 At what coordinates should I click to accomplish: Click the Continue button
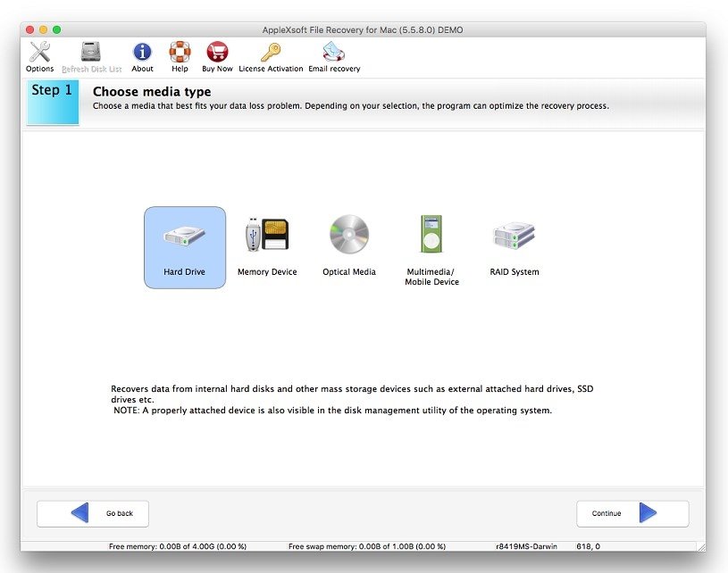(x=632, y=513)
